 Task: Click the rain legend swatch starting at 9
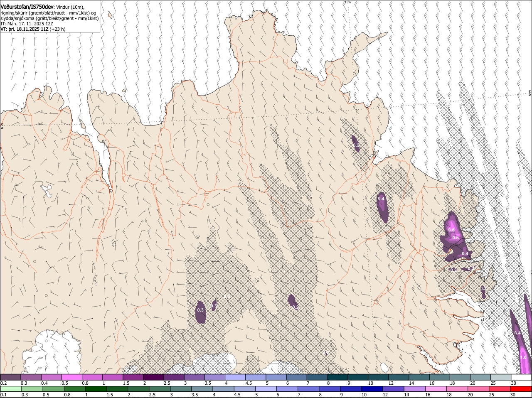point(350,388)
